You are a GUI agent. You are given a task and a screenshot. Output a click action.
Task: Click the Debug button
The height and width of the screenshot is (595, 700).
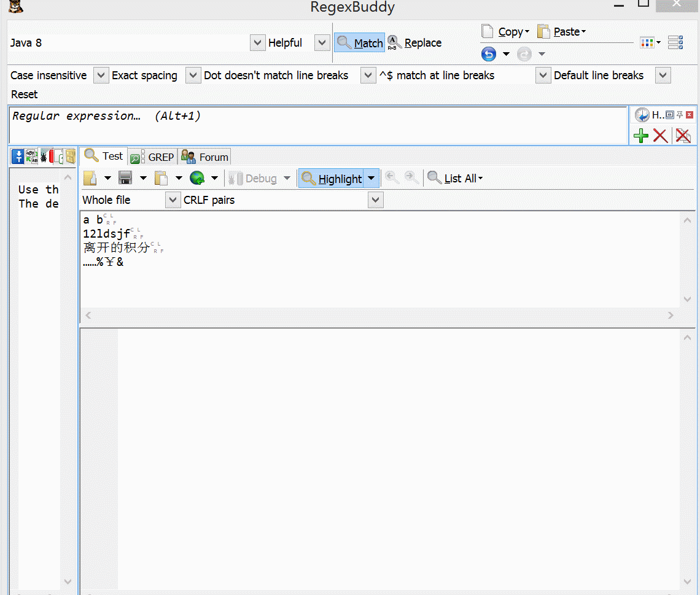coord(253,179)
